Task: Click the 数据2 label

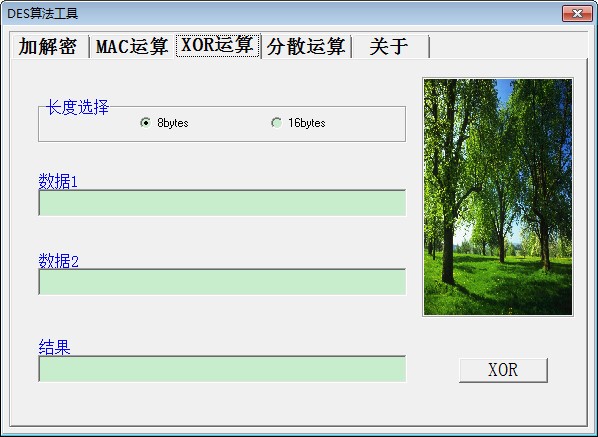Action: coord(58,261)
